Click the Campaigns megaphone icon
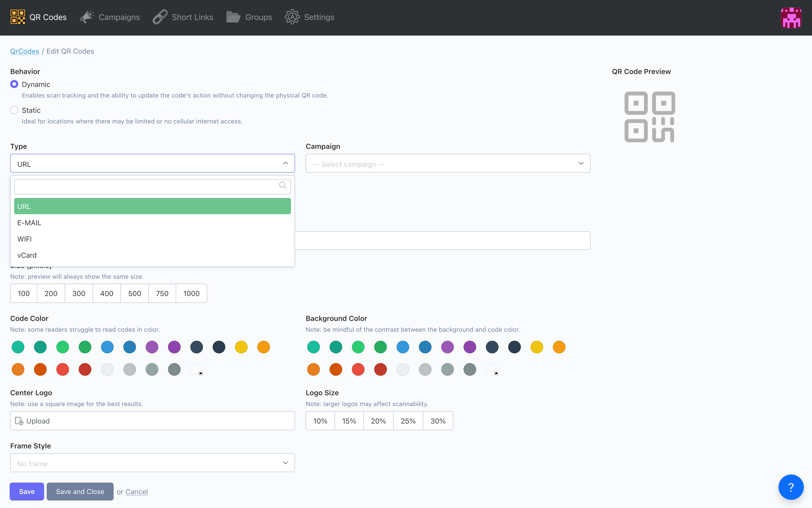 coord(87,17)
